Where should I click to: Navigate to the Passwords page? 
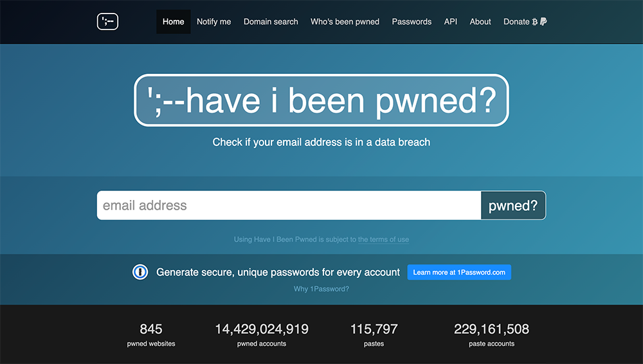tap(412, 22)
